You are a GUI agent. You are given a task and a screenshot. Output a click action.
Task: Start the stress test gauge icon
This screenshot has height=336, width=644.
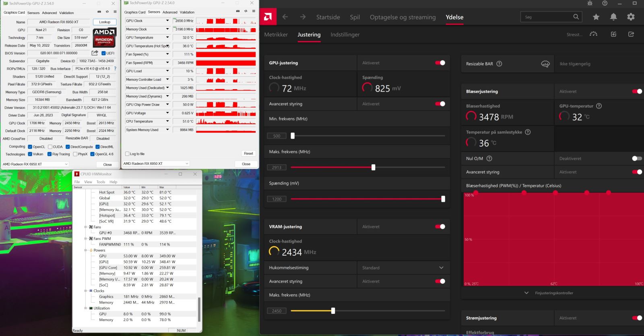(x=593, y=34)
